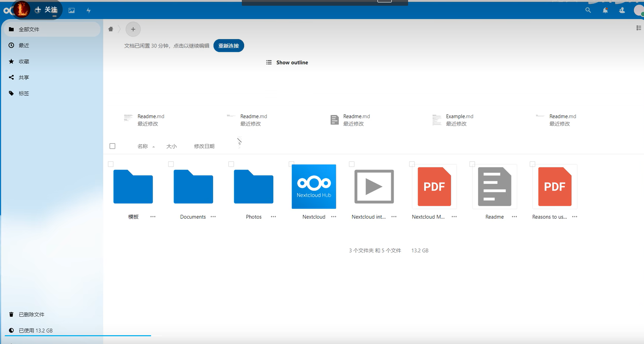This screenshot has height=344, width=644.
Task: Open the Photos folder icon
Action: click(253, 186)
